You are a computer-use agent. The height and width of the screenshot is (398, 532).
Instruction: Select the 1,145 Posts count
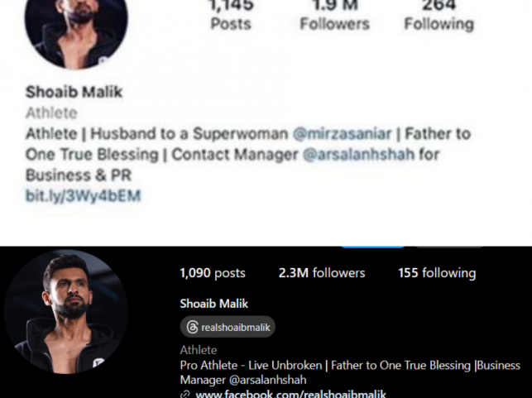[231, 15]
